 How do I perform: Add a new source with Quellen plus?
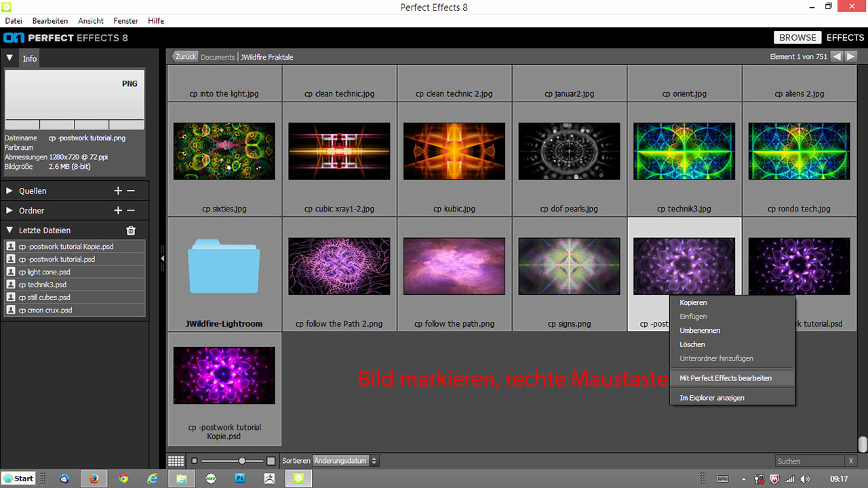pyautogui.click(x=118, y=191)
